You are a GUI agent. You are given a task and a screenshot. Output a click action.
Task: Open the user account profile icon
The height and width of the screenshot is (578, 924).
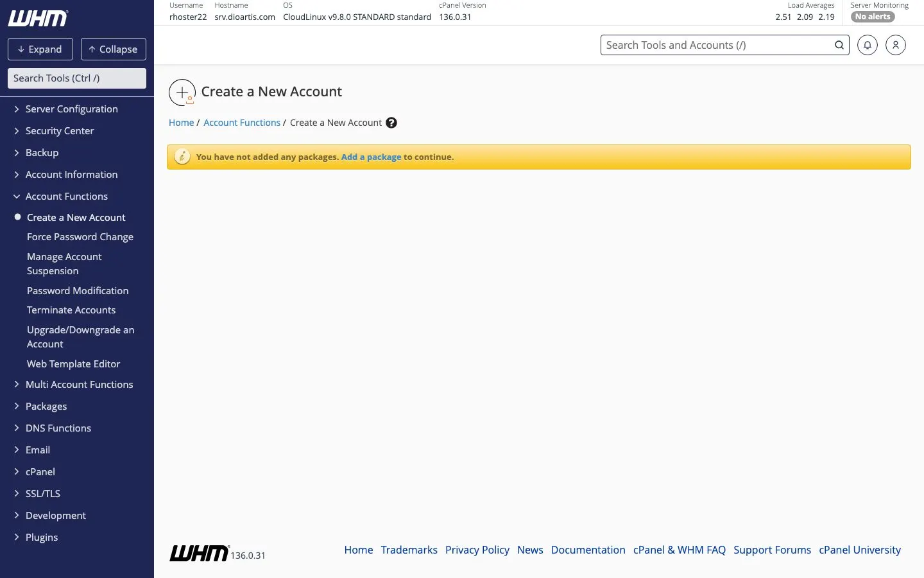(895, 45)
